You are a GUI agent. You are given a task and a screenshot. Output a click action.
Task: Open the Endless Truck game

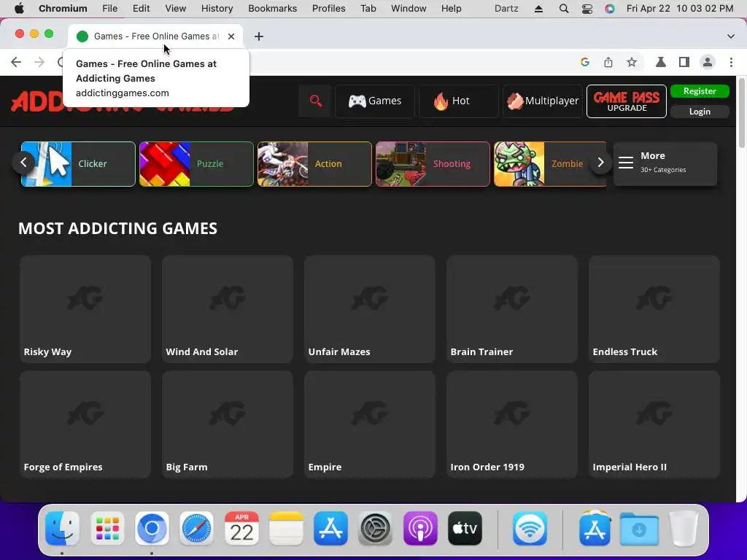654,309
